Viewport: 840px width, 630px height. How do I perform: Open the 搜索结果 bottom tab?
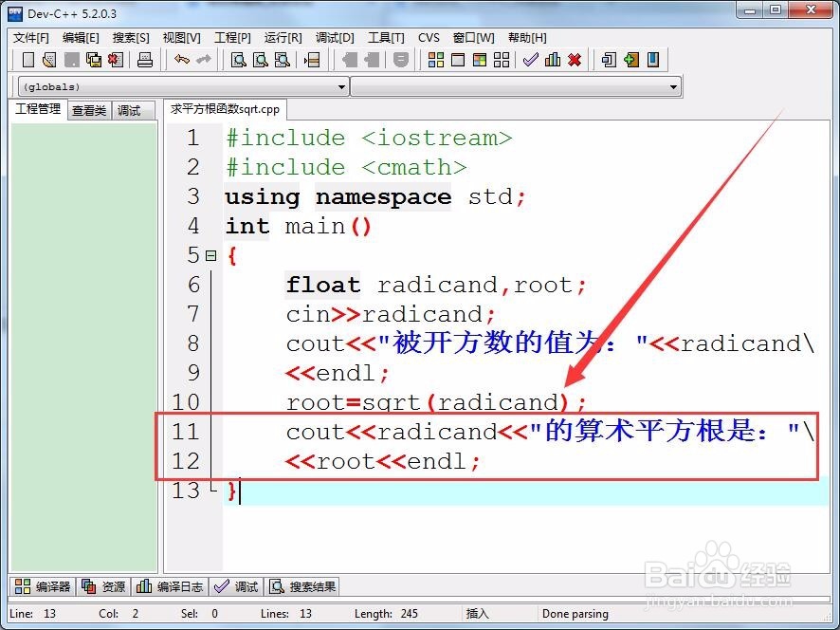tap(302, 586)
